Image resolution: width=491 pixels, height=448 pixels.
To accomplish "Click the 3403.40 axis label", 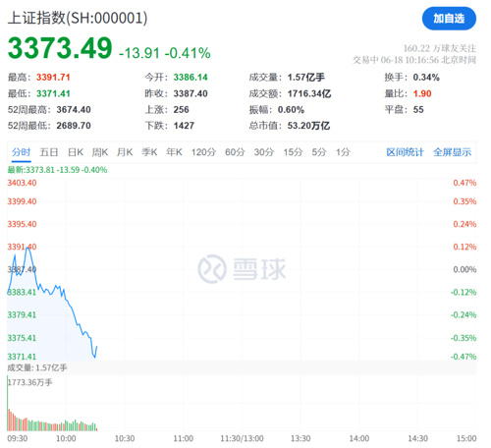I will pyautogui.click(x=22, y=183).
